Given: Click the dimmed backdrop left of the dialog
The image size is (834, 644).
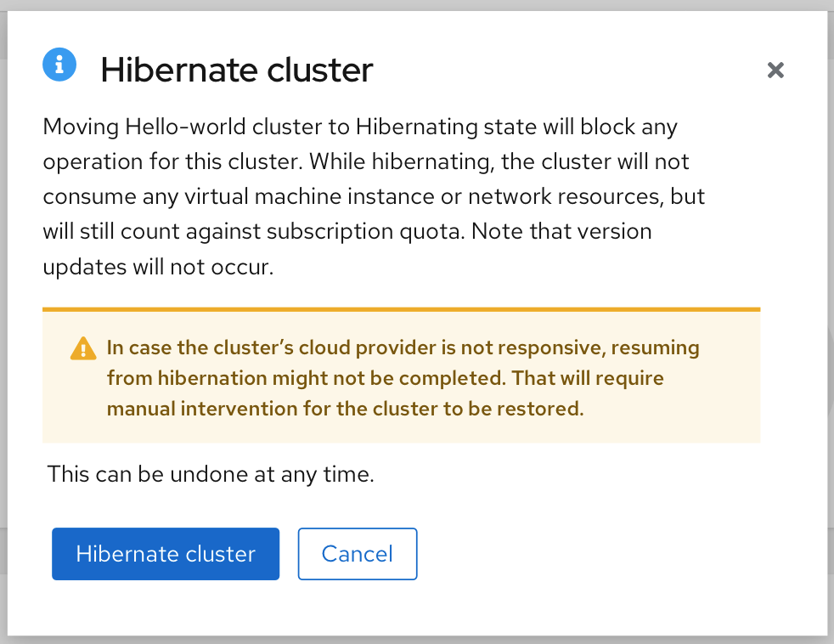Looking at the screenshot, I should (3, 340).
